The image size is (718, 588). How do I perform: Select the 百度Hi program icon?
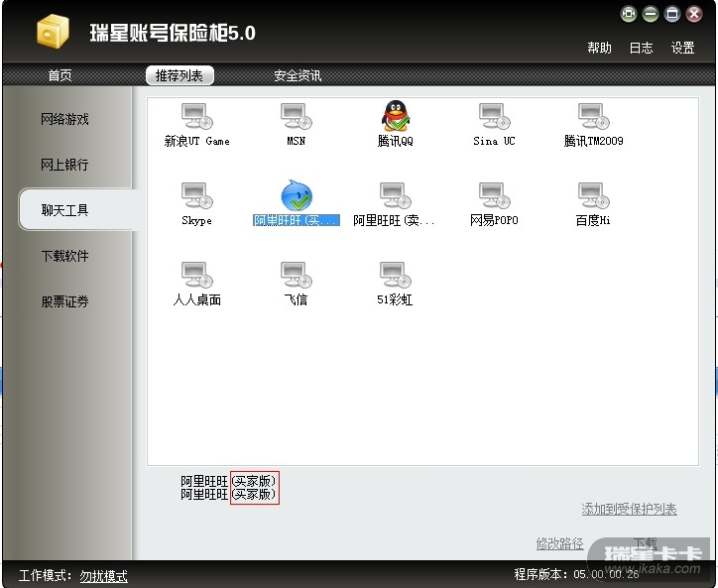pyautogui.click(x=593, y=195)
